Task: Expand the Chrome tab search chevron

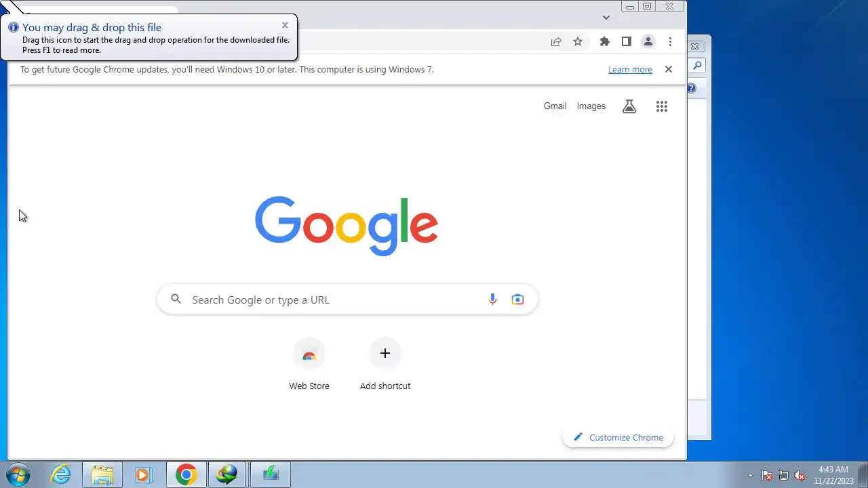Action: point(606,18)
